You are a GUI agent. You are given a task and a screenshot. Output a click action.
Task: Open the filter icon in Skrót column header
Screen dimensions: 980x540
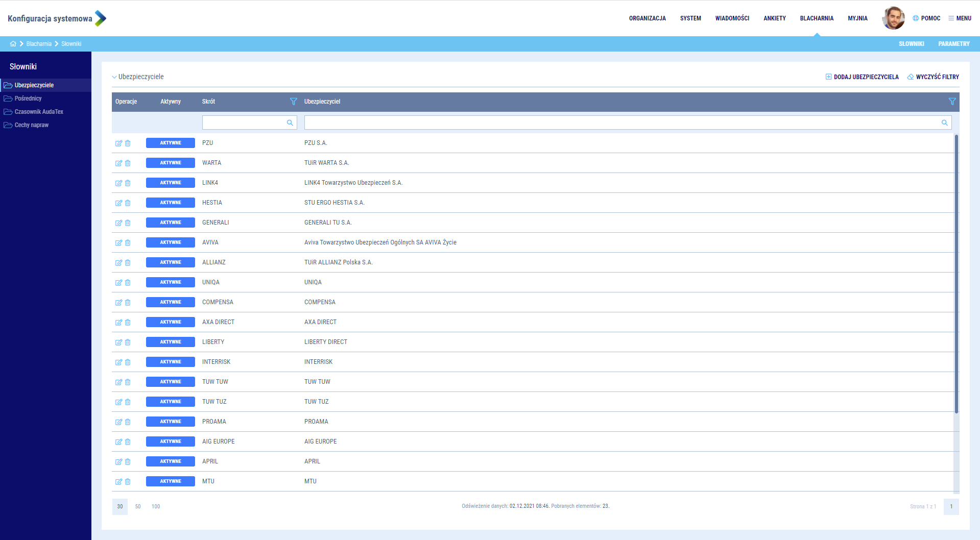point(293,102)
